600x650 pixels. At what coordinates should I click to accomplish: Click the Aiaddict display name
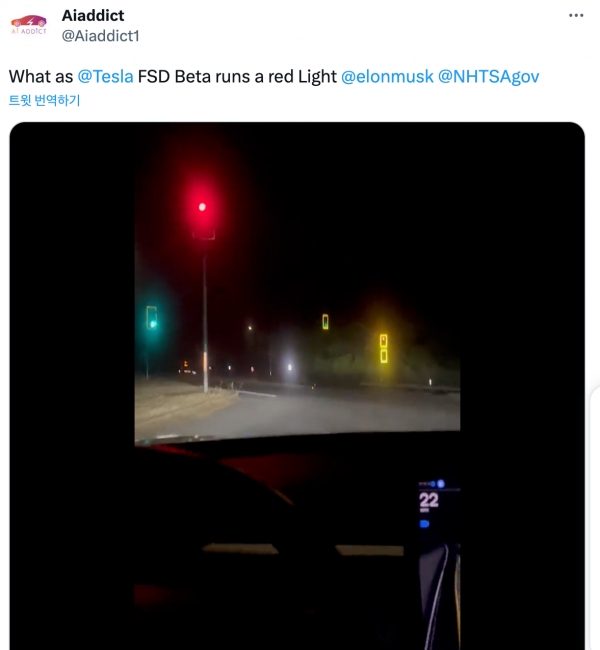[93, 16]
